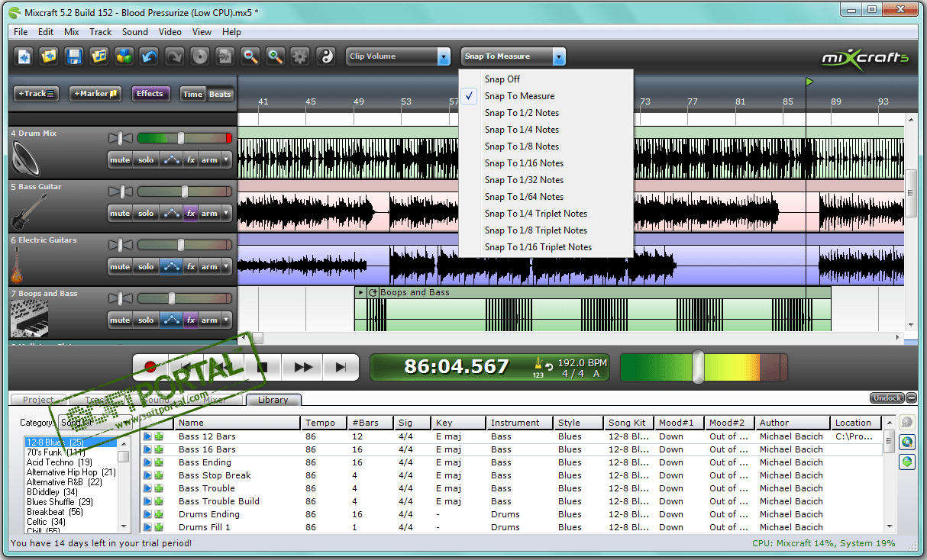Click the Undock button
This screenshot has height=560, width=927.
point(887,398)
